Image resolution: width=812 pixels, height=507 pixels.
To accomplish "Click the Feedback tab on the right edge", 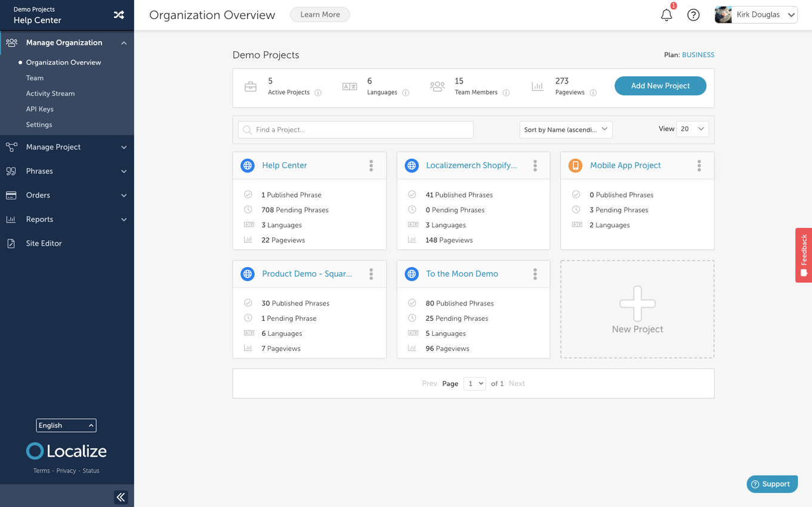I will coord(804,255).
